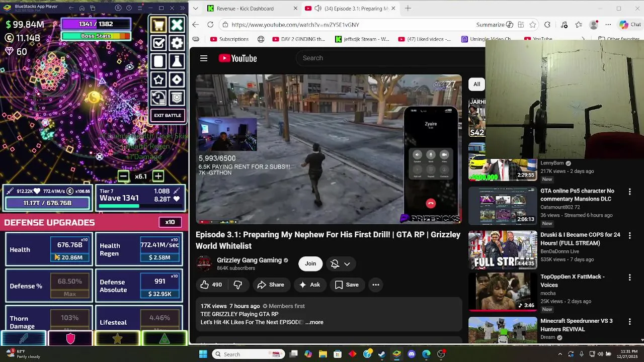Toggle the x10 upgrade multiplier
Image resolution: width=644 pixels, height=362 pixels.
(170, 222)
